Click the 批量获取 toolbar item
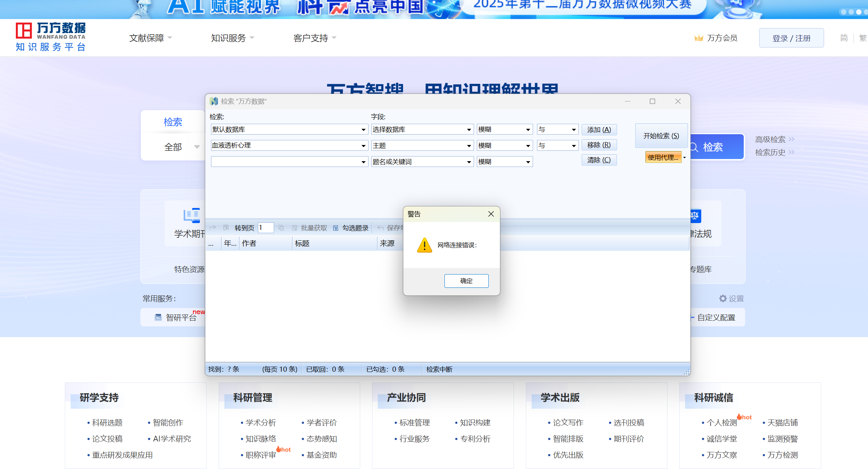The image size is (868, 476). tap(310, 228)
